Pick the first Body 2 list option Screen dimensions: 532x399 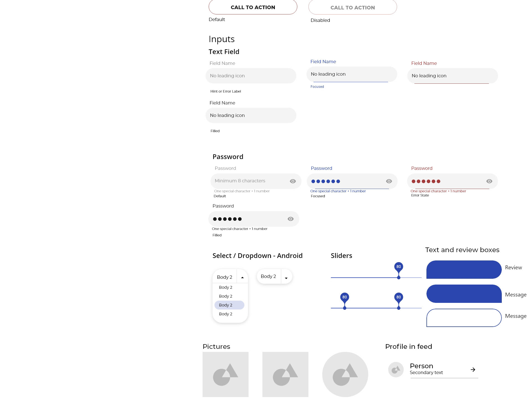coord(226,287)
